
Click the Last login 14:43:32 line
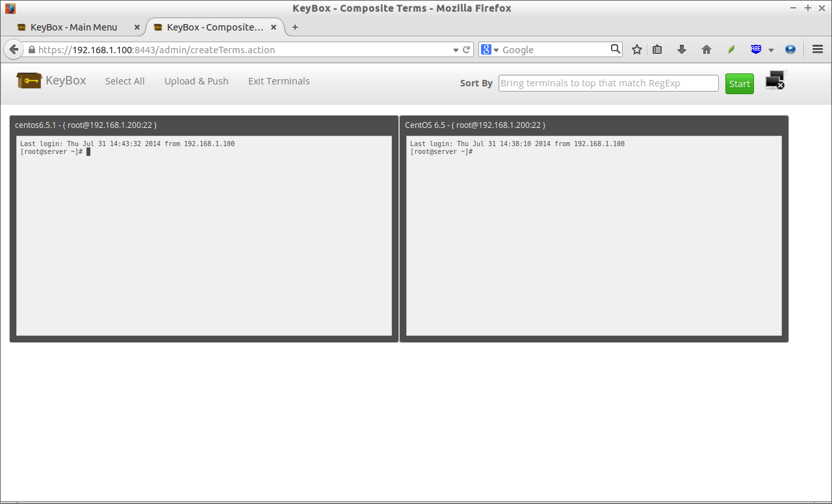point(127,144)
